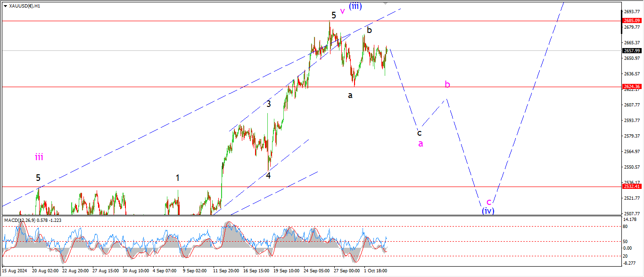Image resolution: width=644 pixels, height=277 pixels.
Task: Click the blue (iv) wave label
Action: 488,211
